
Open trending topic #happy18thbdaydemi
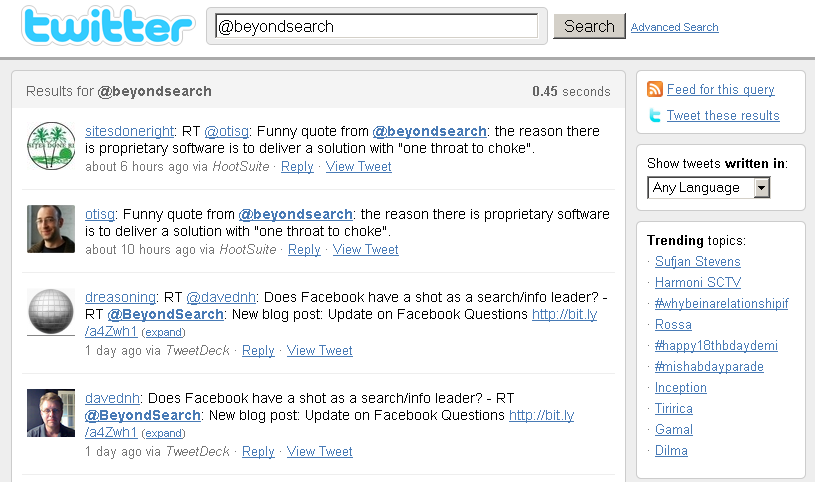[x=716, y=345]
